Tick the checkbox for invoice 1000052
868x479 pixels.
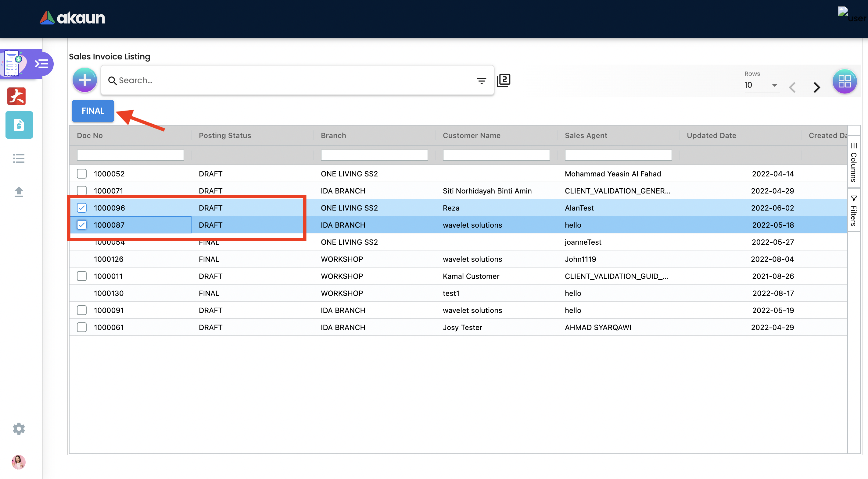point(81,174)
